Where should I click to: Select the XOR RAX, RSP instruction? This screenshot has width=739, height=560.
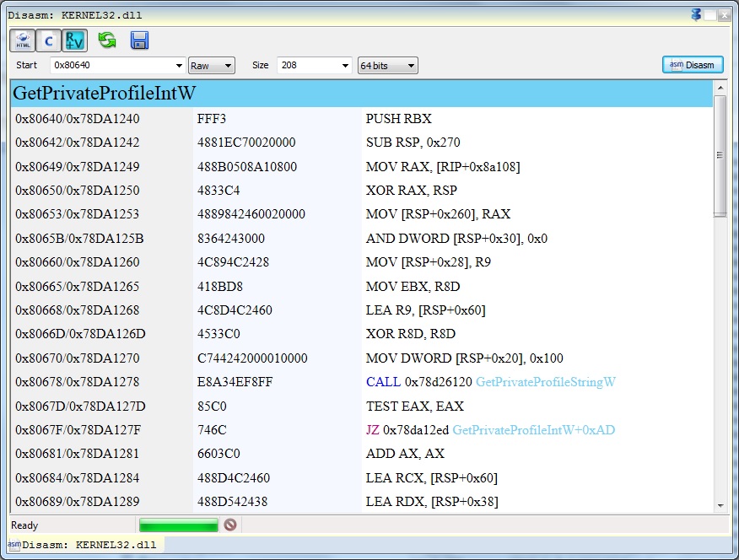click(412, 191)
